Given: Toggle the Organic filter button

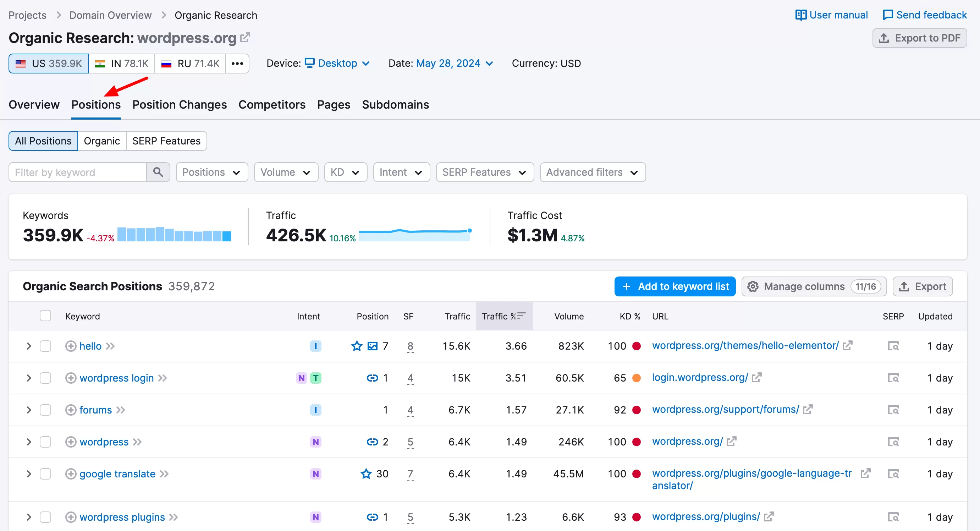Looking at the screenshot, I should pos(103,141).
